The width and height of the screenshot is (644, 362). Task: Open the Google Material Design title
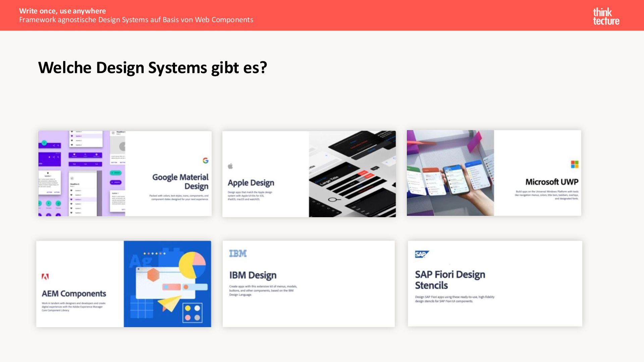pyautogui.click(x=180, y=181)
